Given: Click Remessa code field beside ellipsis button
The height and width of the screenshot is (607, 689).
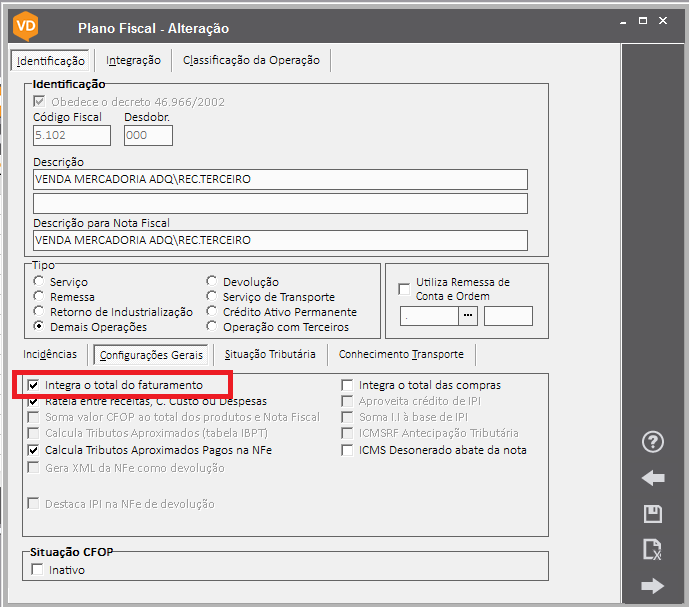Looking at the screenshot, I should pyautogui.click(x=429, y=316).
